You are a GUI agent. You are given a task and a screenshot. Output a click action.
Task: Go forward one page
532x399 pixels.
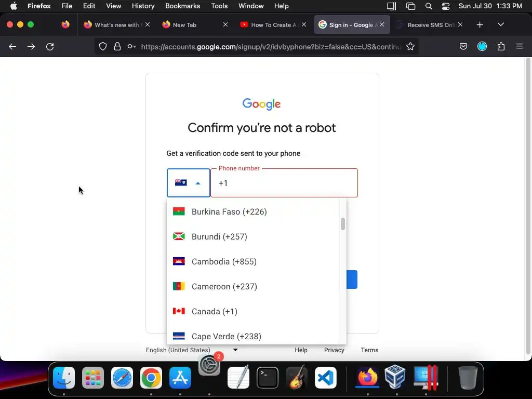coord(31,46)
